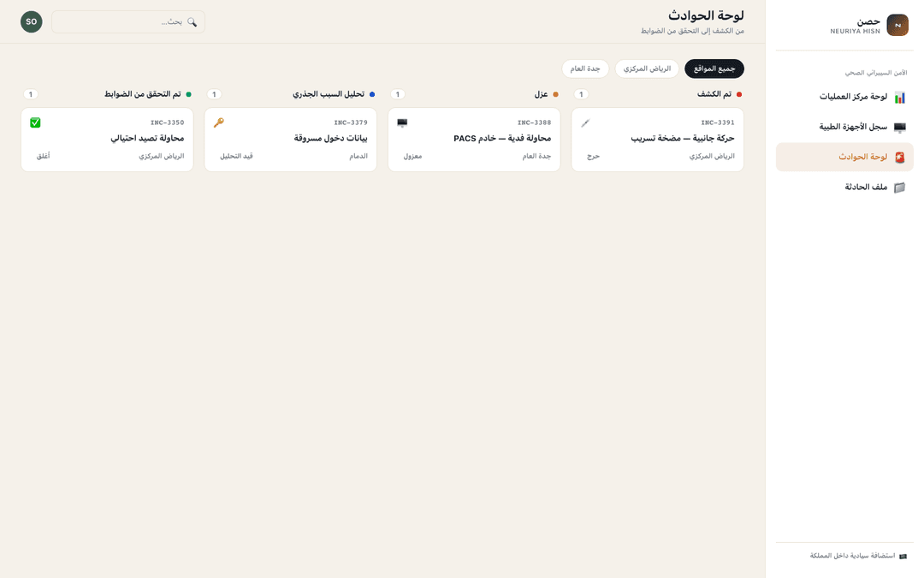The height and width of the screenshot is (578, 924).
Task: Click the siren icon in the لوحة الحوادث nav item
Action: click(x=899, y=158)
